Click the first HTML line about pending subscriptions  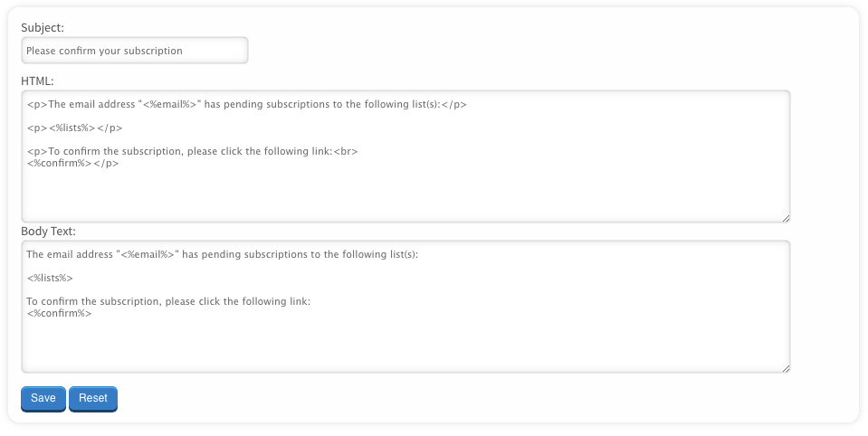(x=246, y=105)
